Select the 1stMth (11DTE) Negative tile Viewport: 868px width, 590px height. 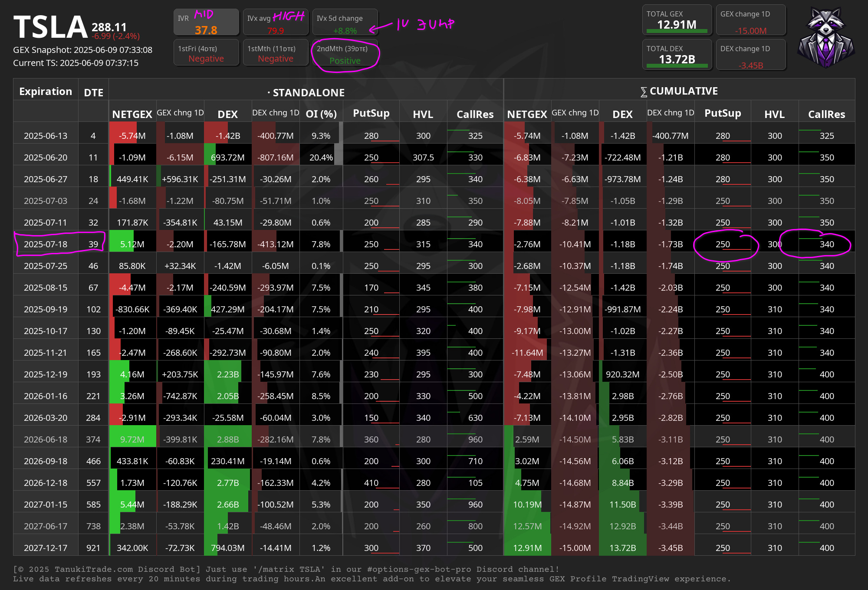tap(276, 53)
